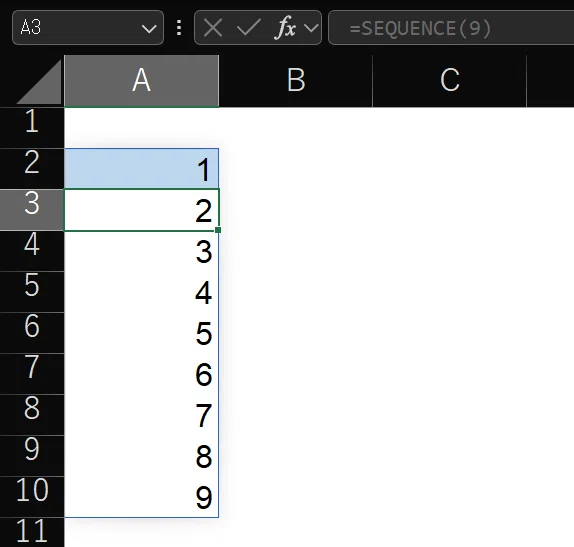The width and height of the screenshot is (574, 547).
Task: Select row 10 header
Action: click(x=32, y=496)
